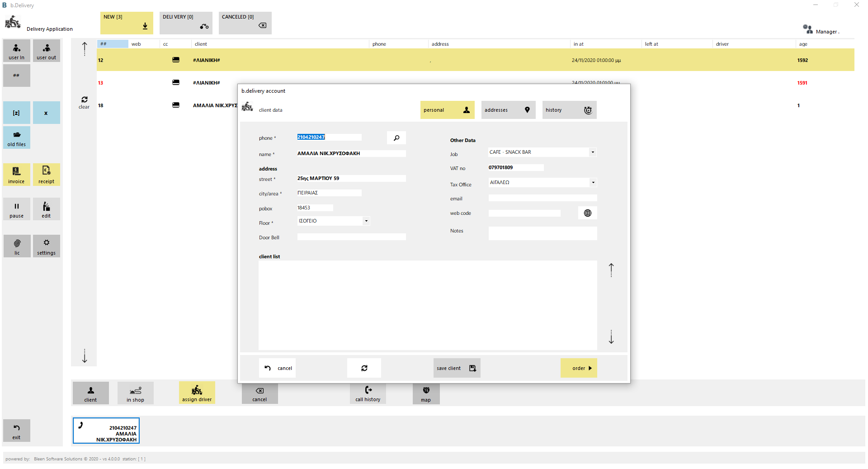Click the email input field
Image resolution: width=868 pixels, height=469 pixels.
click(x=542, y=198)
